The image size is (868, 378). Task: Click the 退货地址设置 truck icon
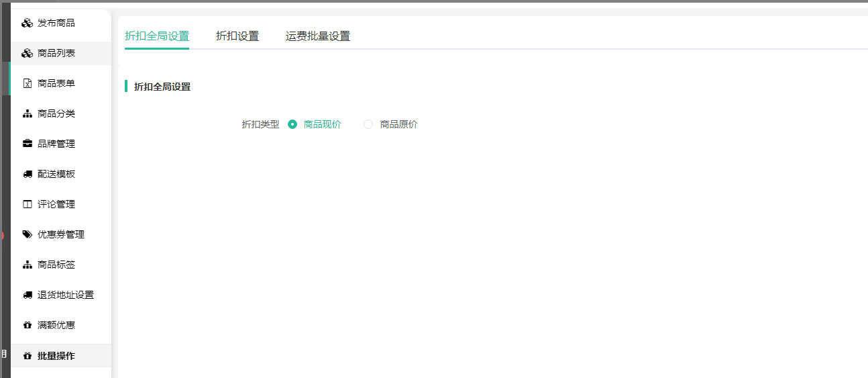[x=28, y=295]
